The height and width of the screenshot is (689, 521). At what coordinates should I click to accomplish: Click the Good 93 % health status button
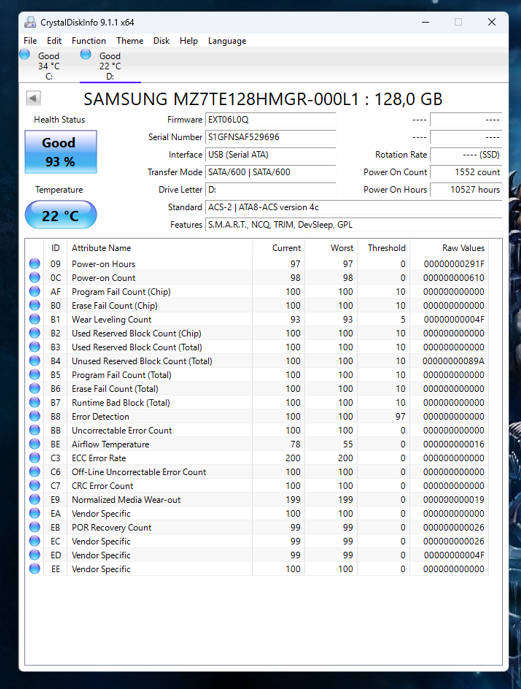point(61,152)
